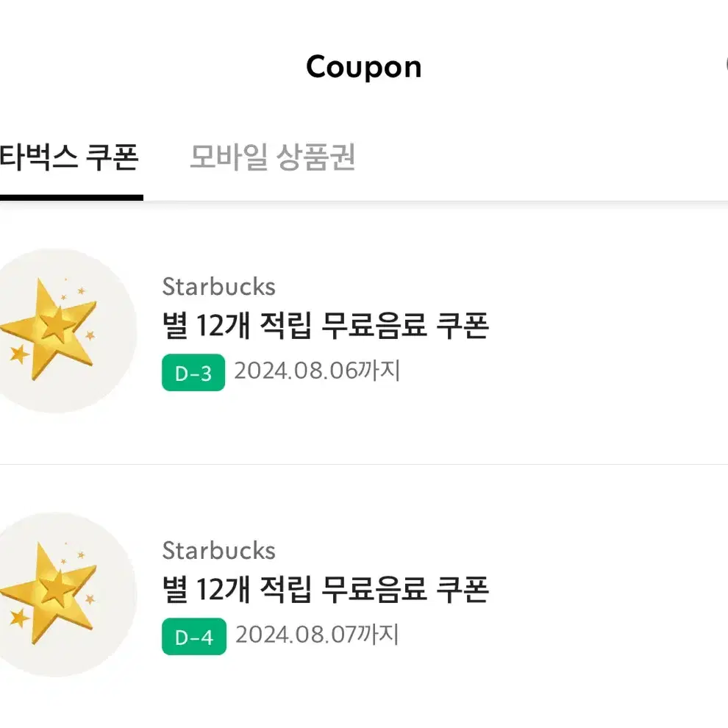Tap the green D-3 badge
Image resolution: width=728 pixels, height=728 pixels.
(193, 373)
